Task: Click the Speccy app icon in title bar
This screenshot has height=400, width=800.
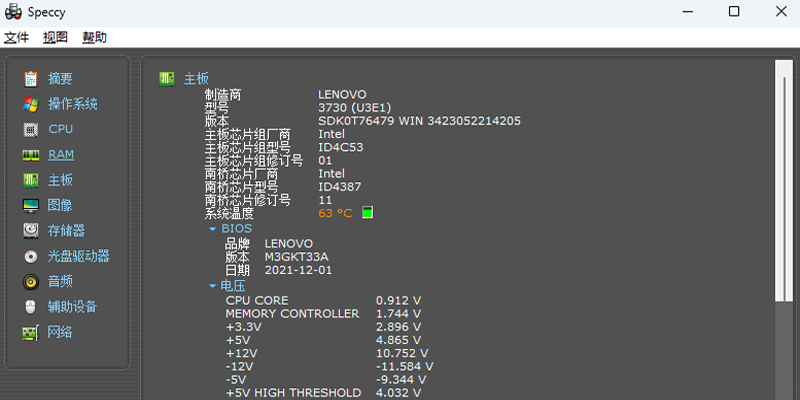Action: click(x=13, y=11)
